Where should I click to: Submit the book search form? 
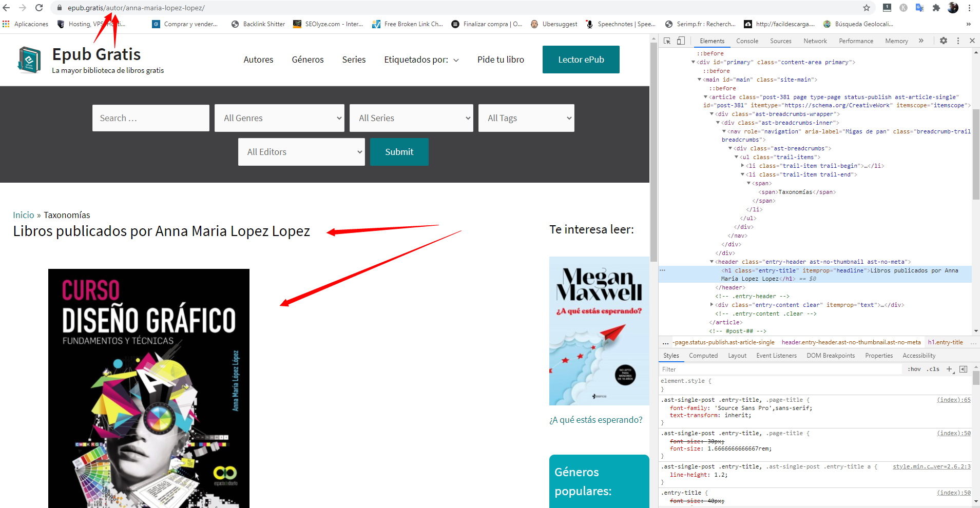click(399, 152)
